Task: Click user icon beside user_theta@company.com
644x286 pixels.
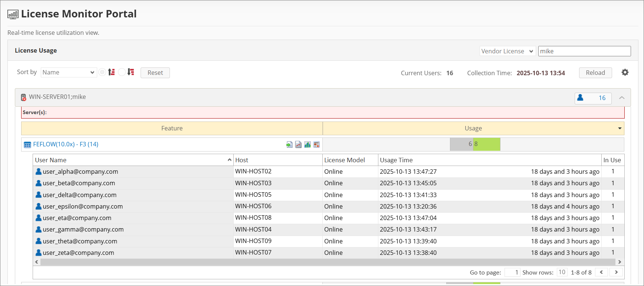Action: click(39, 241)
